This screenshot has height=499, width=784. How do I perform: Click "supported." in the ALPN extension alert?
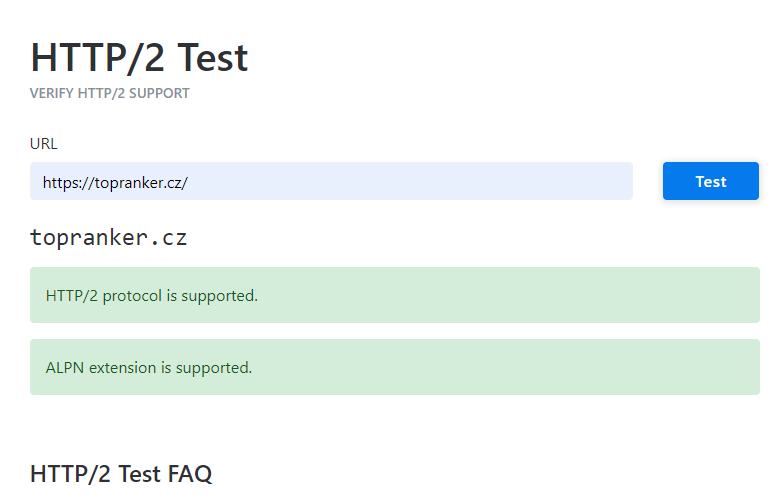coord(214,368)
